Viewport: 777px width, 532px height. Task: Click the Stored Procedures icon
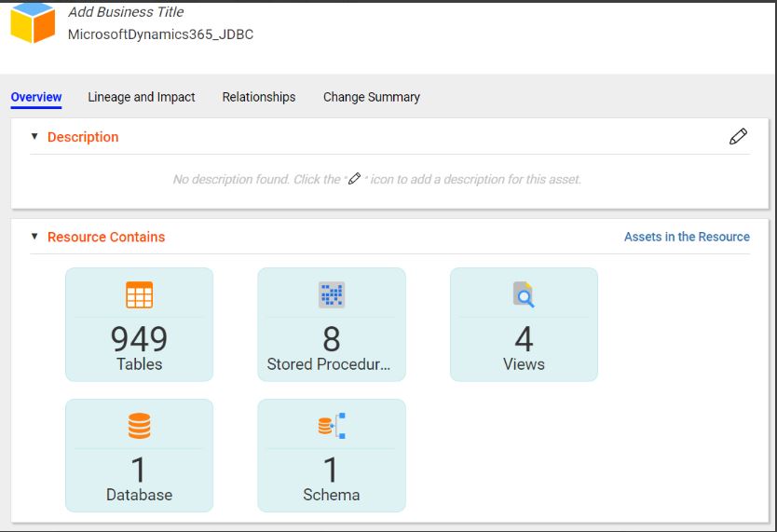[x=332, y=294]
